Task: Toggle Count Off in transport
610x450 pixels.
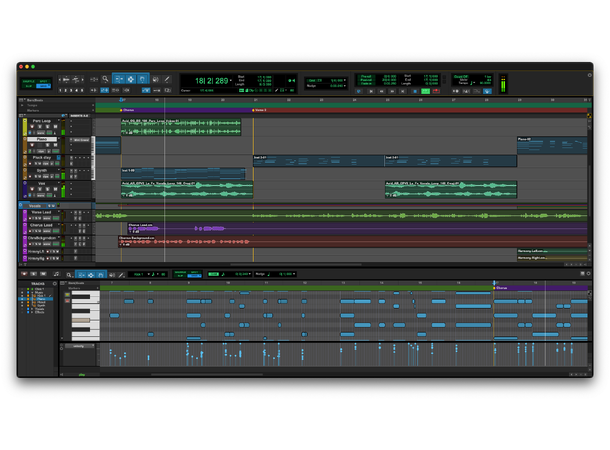Action: pos(461,77)
